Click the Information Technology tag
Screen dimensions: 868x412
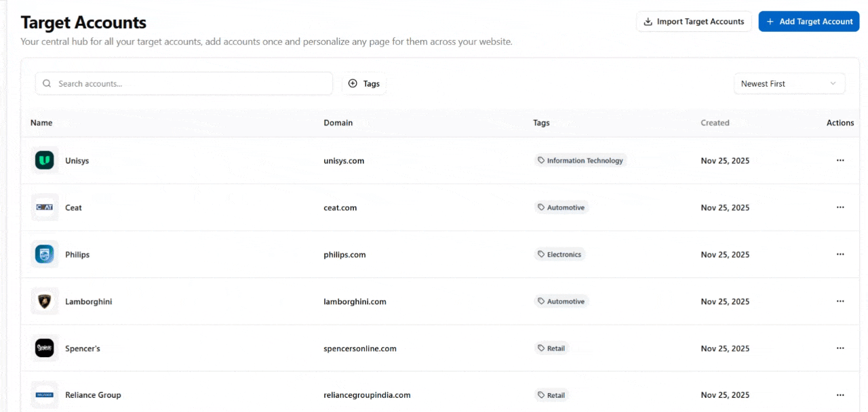[x=580, y=161]
